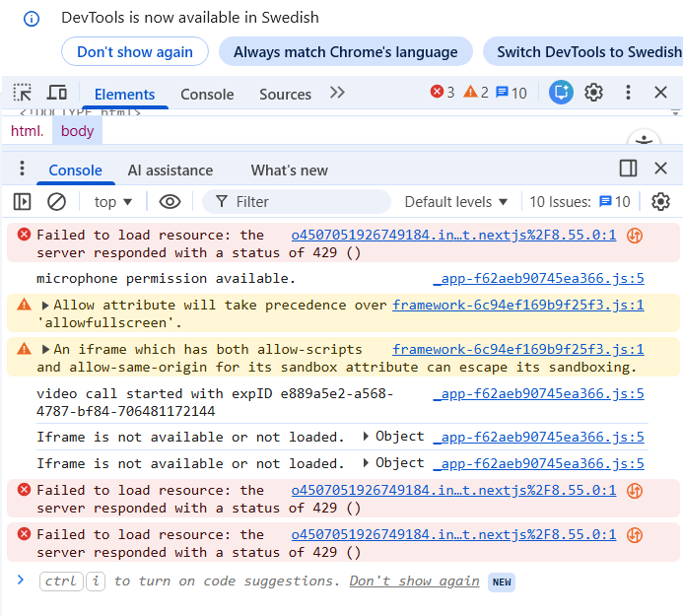Image resolution: width=683 pixels, height=616 pixels.
Task: Open the What's new drawer tab
Action: point(289,171)
